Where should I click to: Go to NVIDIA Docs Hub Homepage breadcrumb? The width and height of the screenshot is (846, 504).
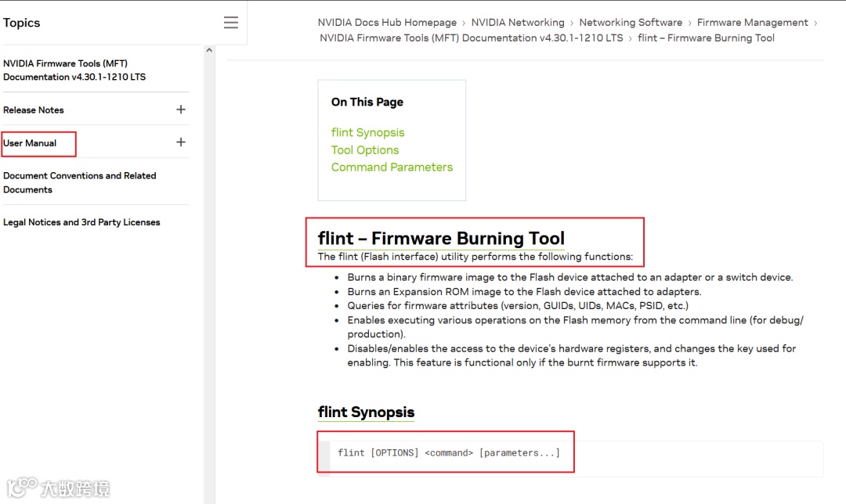[387, 22]
